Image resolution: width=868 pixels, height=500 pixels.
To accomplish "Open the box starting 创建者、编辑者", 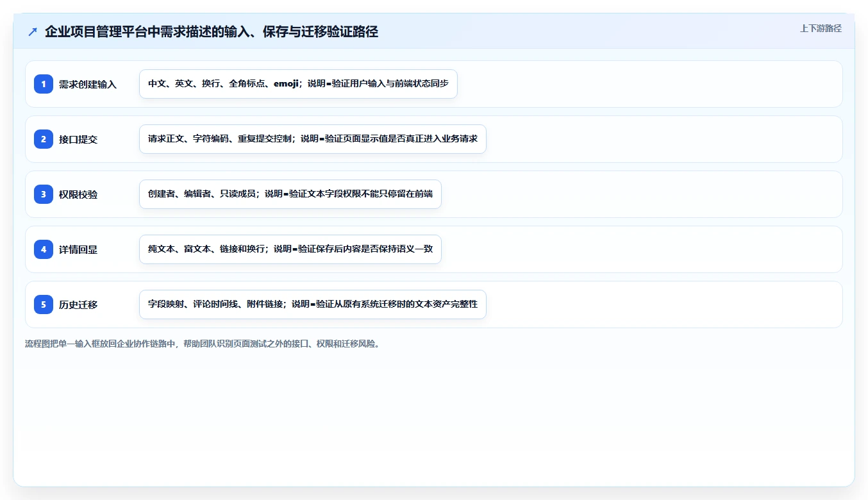I will coord(290,194).
